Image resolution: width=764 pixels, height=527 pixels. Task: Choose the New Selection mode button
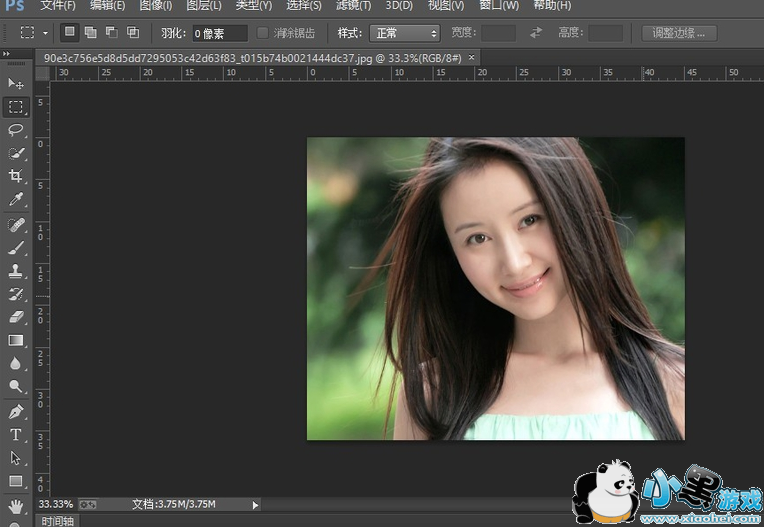point(70,33)
